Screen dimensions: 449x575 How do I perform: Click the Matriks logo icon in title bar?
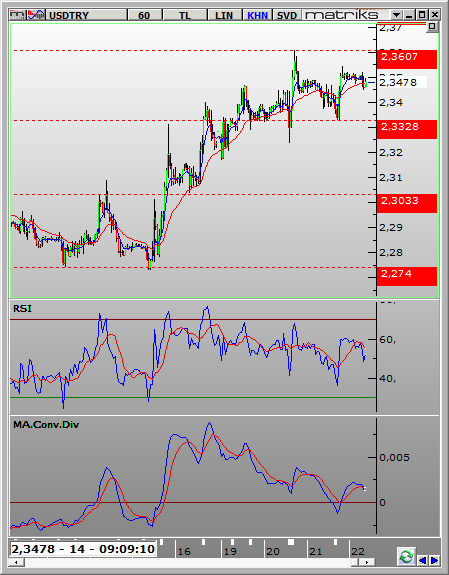(x=18, y=15)
